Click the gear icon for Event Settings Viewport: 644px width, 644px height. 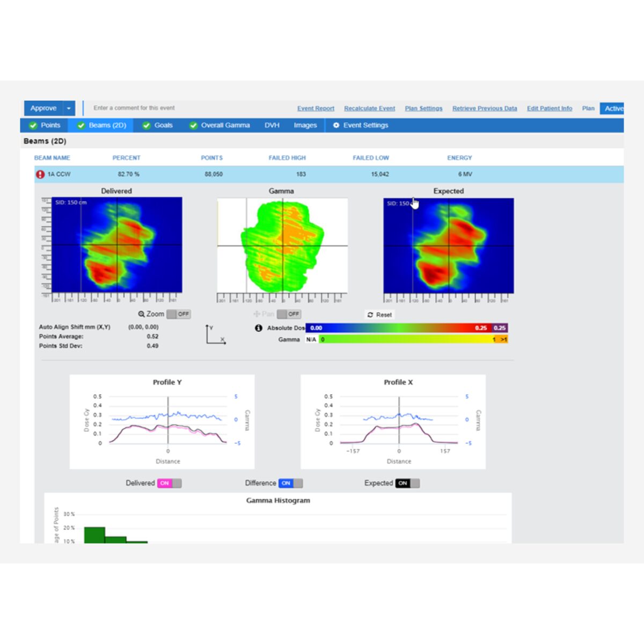pos(336,125)
